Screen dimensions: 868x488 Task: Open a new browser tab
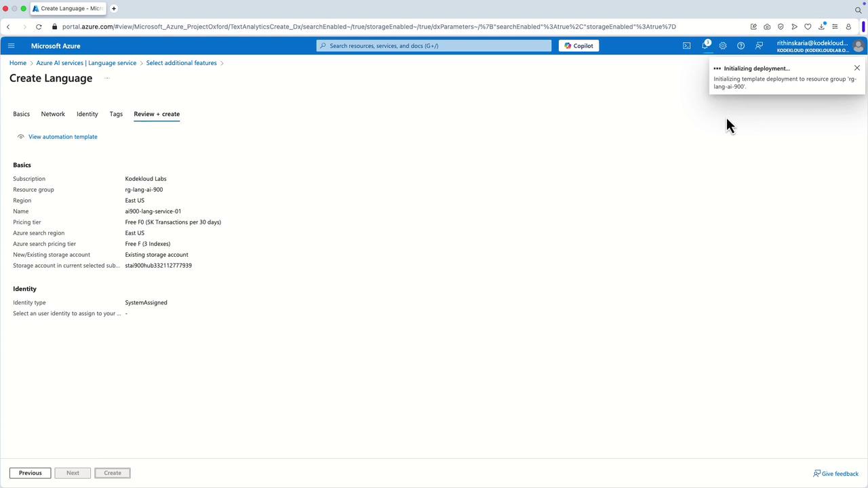click(x=114, y=9)
